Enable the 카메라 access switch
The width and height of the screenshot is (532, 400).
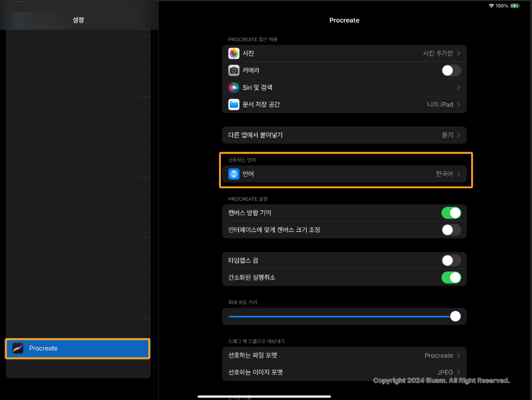click(451, 71)
